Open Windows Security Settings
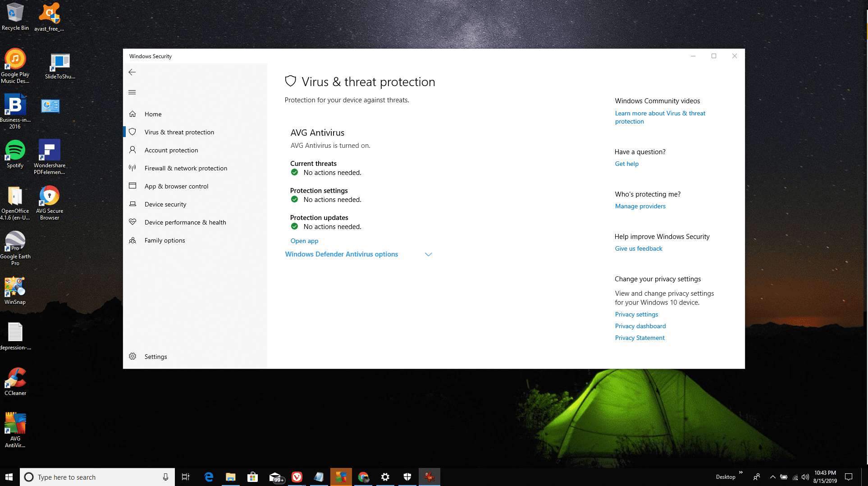 195,357
